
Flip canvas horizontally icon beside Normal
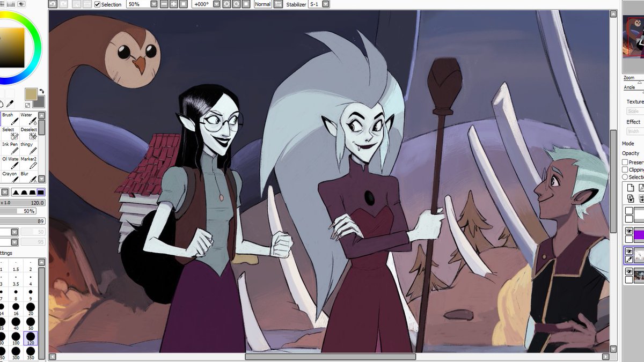(278, 4)
